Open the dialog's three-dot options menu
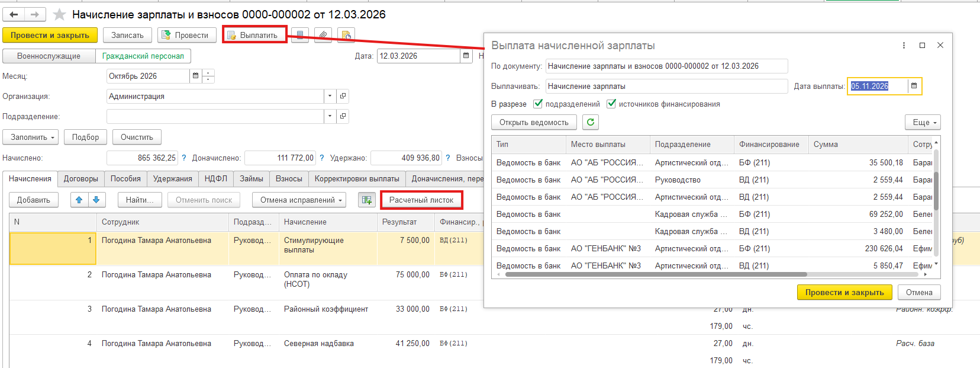This screenshot has height=368, width=980. pyautogui.click(x=904, y=45)
